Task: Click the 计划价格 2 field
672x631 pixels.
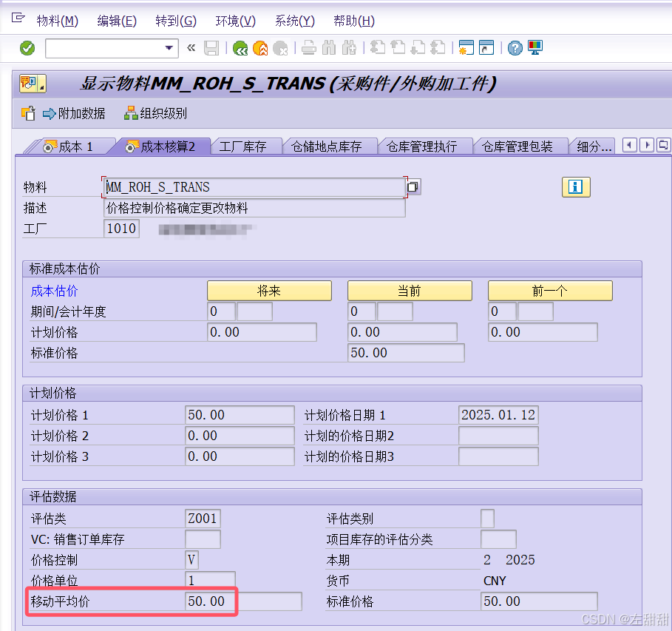Action: coord(240,436)
